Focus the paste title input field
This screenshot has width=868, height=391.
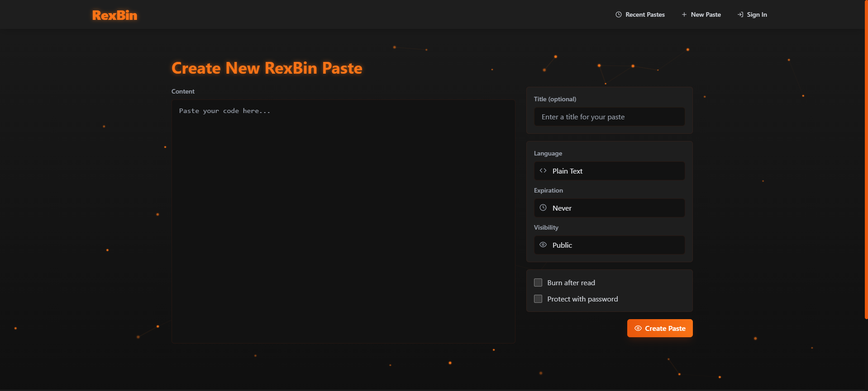609,117
